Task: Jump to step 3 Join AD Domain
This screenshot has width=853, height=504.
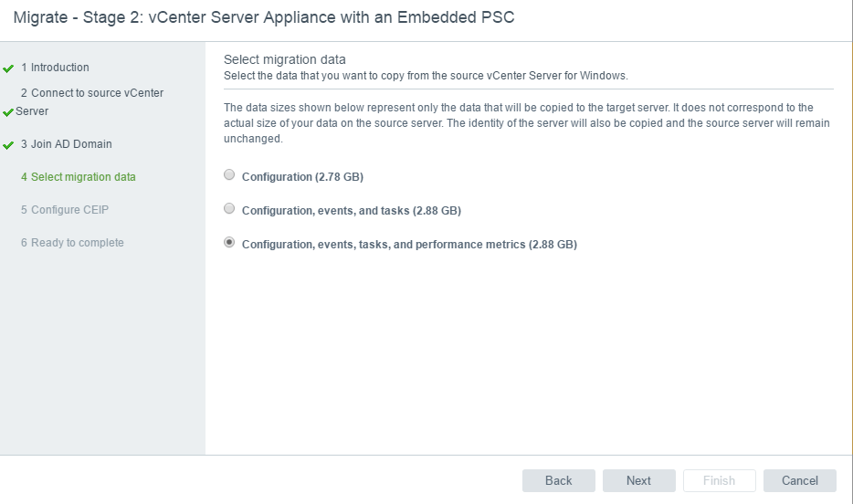Action: 66,144
